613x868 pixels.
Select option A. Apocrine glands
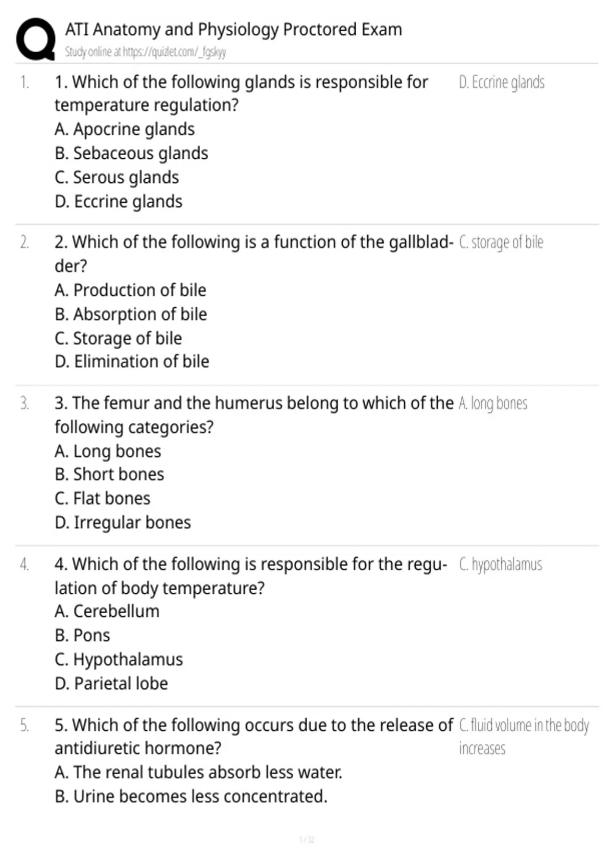pos(125,129)
